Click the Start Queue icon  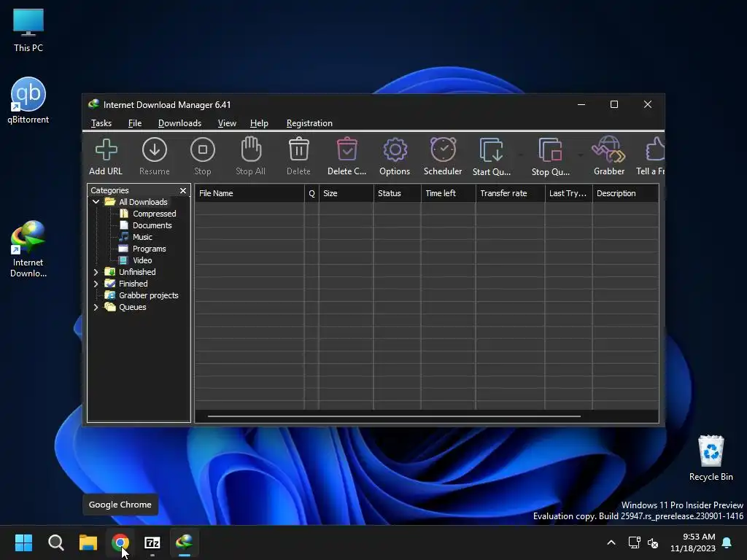(x=491, y=150)
